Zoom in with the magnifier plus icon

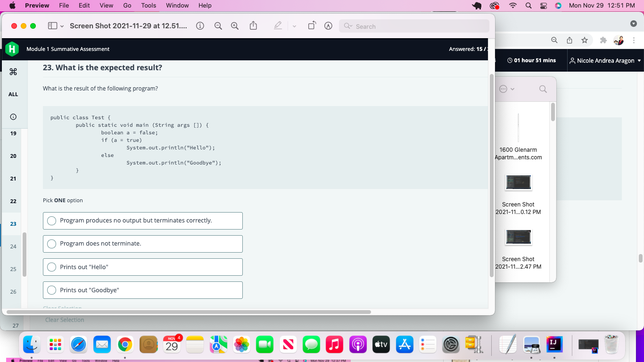pos(234,25)
